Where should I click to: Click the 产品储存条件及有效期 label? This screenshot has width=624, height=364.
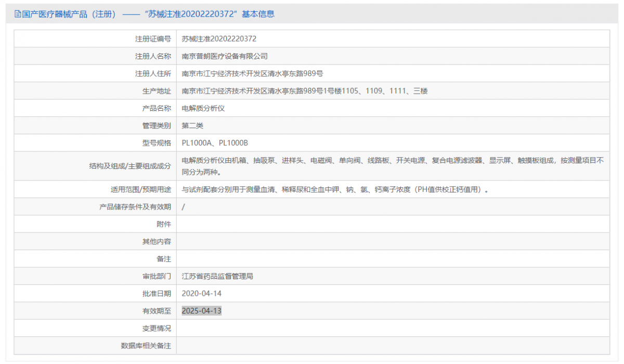pos(135,207)
